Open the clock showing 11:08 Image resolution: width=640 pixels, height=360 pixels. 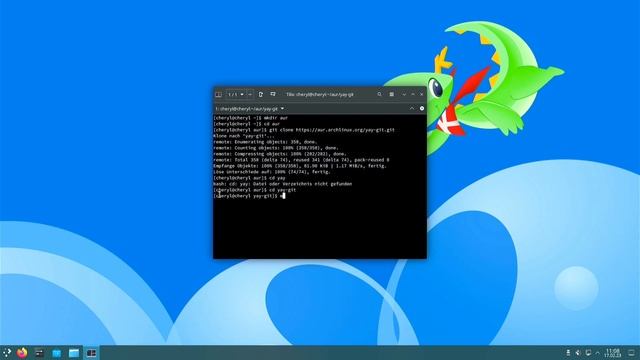point(613,353)
